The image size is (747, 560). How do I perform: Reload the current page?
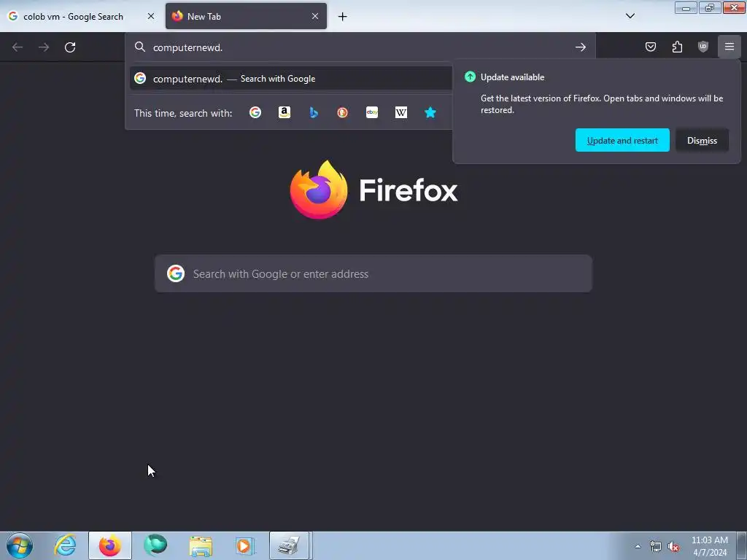pos(70,47)
